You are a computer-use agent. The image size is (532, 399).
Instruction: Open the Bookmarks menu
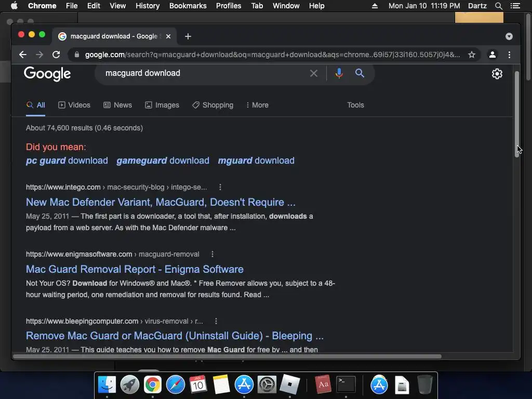(188, 6)
